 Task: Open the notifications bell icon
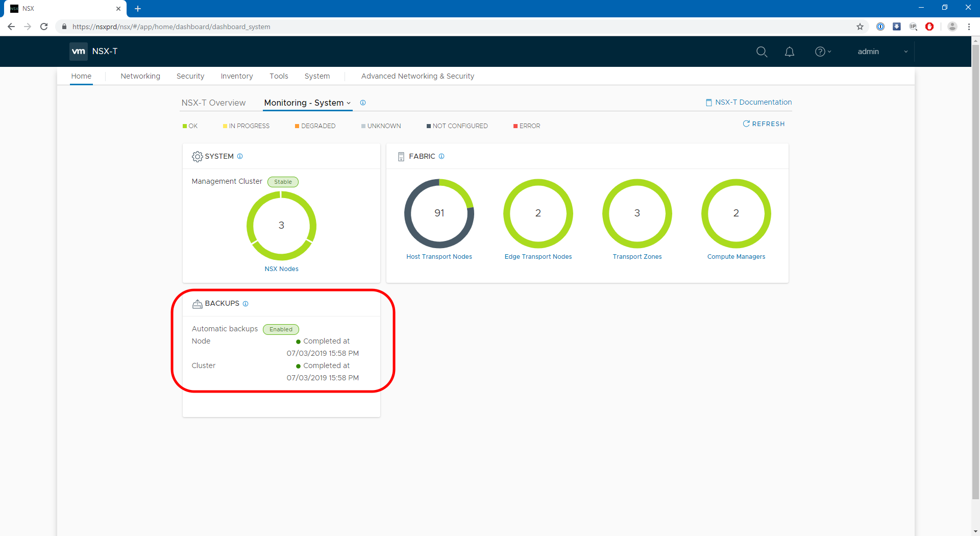[x=789, y=52]
